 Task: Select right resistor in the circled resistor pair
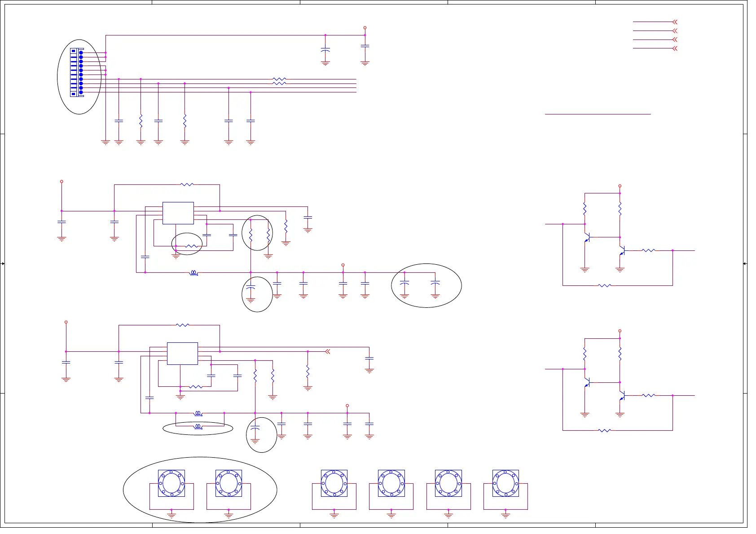pyautogui.click(x=268, y=235)
